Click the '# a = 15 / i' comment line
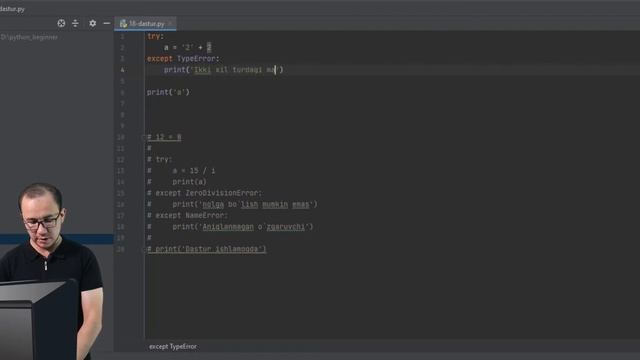This screenshot has width=640, height=360. (x=181, y=171)
